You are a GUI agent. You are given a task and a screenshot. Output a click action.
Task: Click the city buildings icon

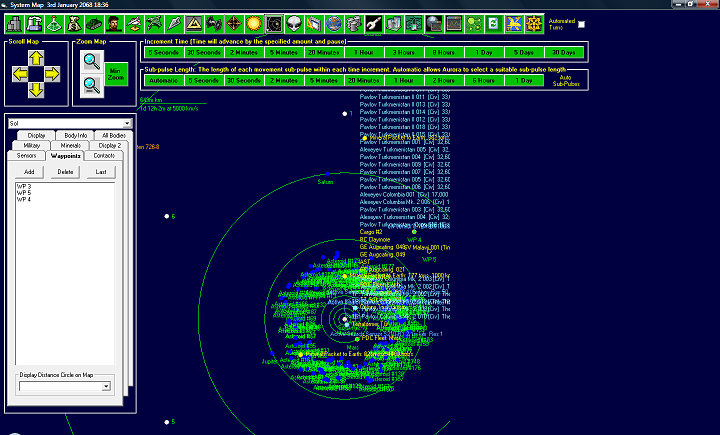[394, 24]
